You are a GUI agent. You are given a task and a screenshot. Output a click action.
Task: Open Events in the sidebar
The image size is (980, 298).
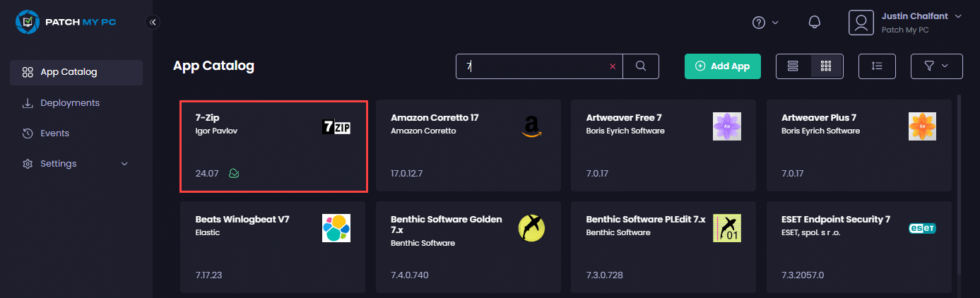tap(54, 133)
